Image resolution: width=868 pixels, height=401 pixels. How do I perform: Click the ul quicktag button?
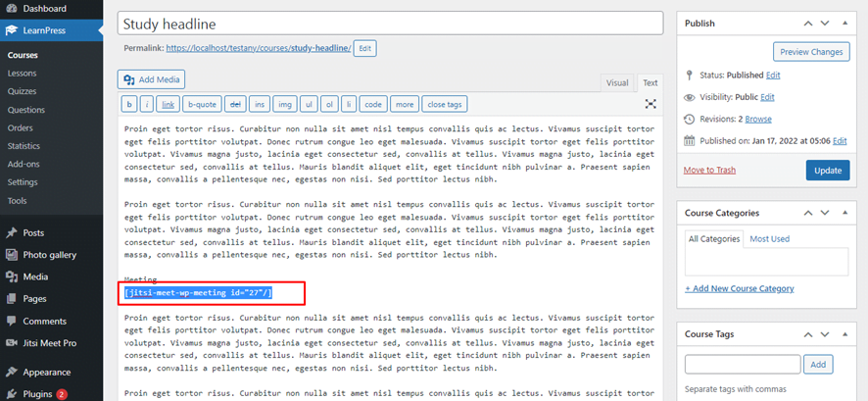(x=309, y=104)
